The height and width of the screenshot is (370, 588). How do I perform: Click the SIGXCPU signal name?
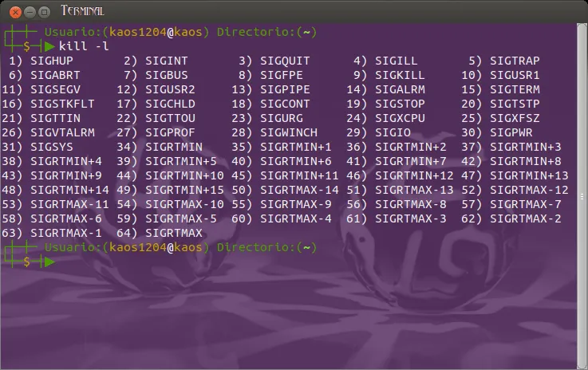pos(401,118)
